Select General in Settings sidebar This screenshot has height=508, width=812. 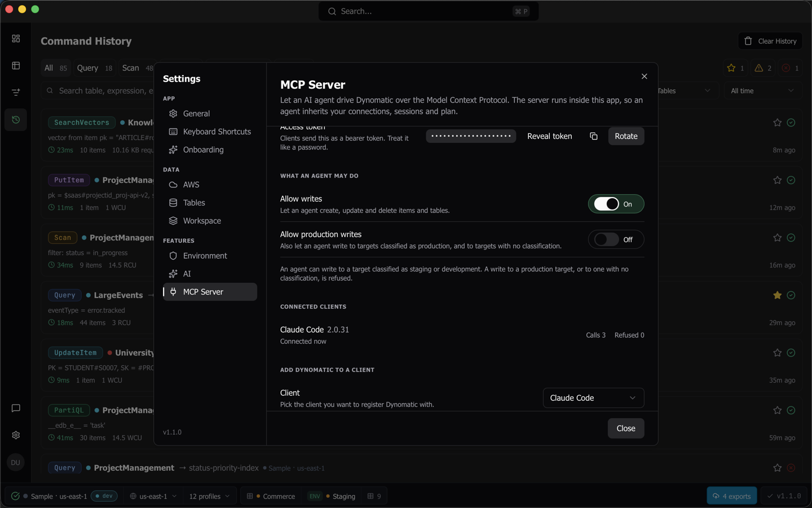click(x=210, y=113)
